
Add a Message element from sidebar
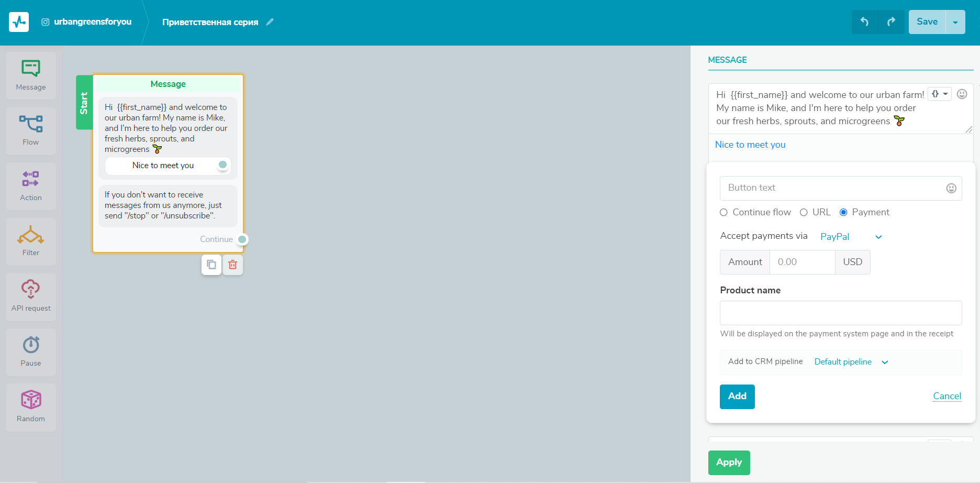[31, 75]
